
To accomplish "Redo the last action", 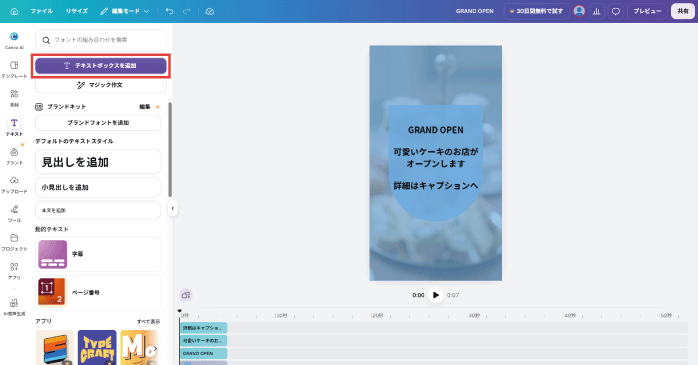I will (187, 11).
